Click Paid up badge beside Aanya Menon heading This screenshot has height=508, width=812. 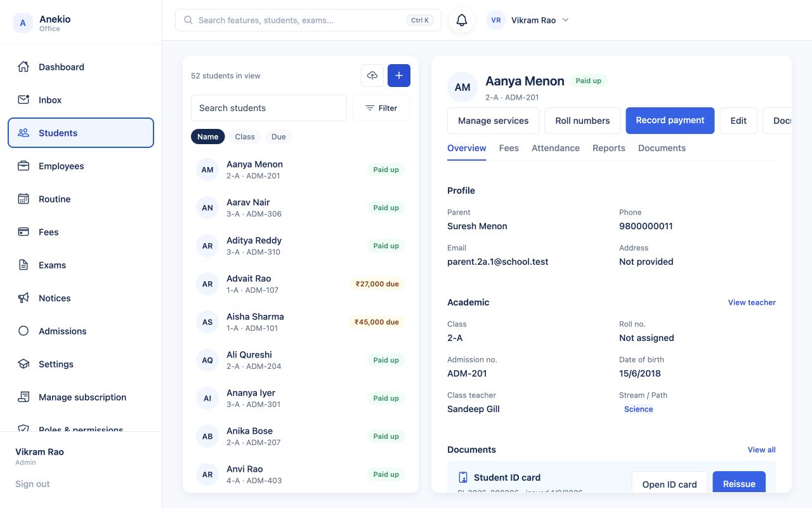coord(588,81)
